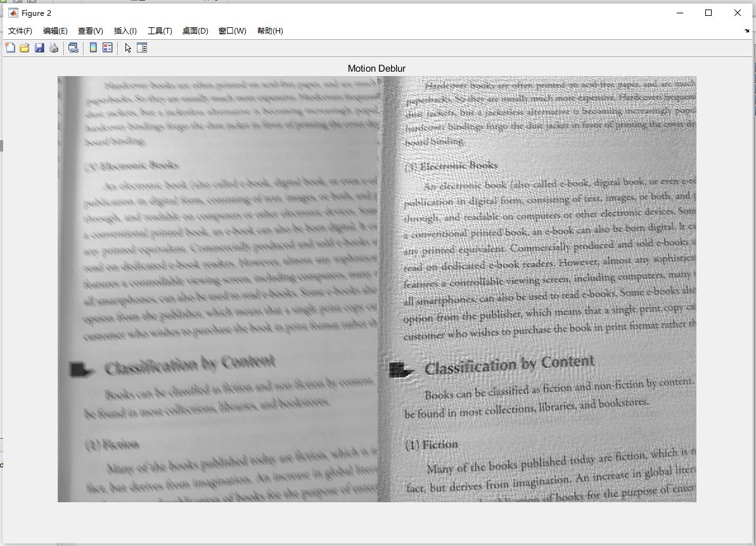Maximize the Figure 2 window
The height and width of the screenshot is (546, 756).
click(x=708, y=13)
